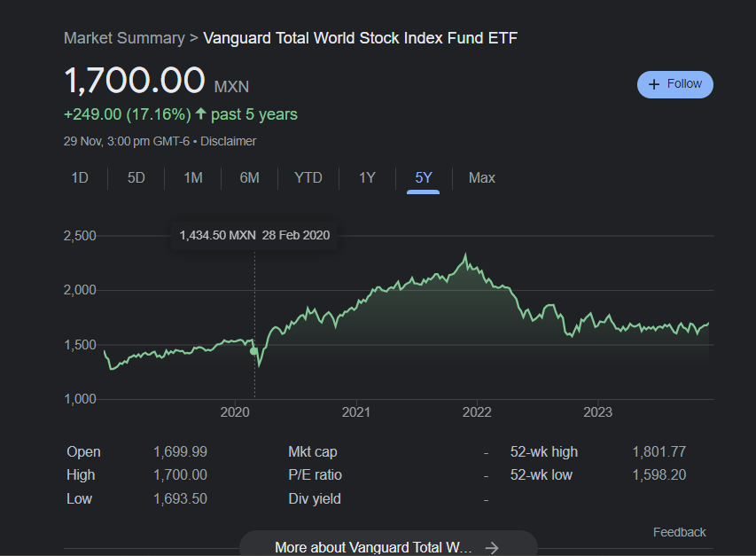This screenshot has height=556, width=756.
Task: Click the Div yield label
Action: [315, 498]
